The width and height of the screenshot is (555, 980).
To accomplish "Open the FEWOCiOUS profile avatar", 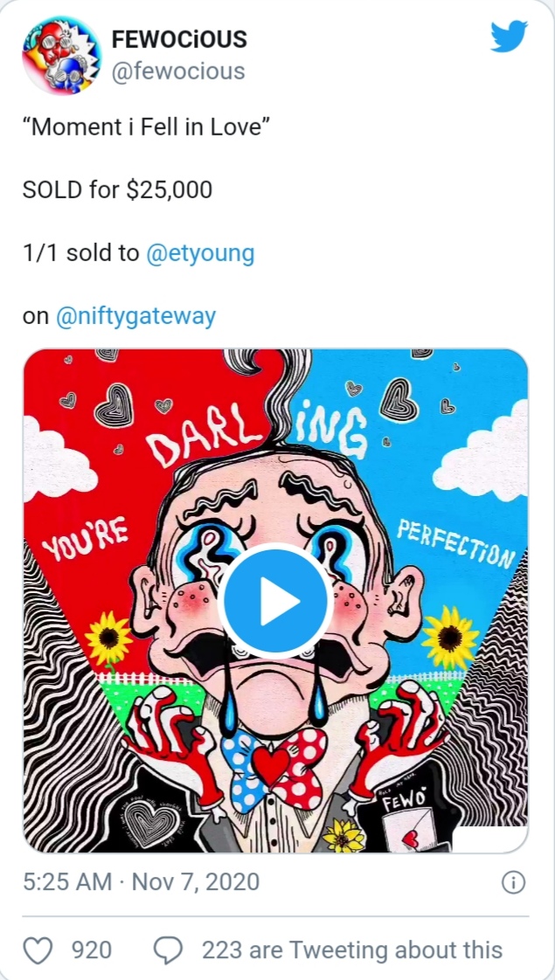I will point(61,56).
